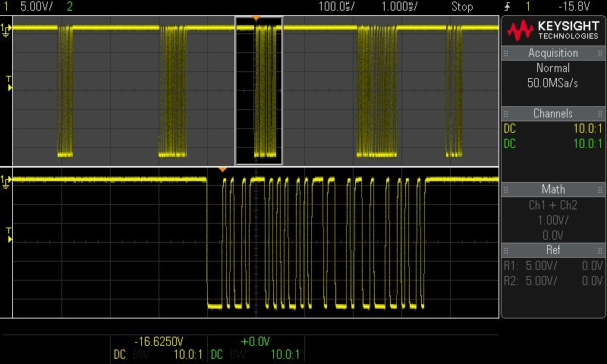This screenshot has width=607, height=364.
Task: Click the Stop run status label
Action: 462,7
